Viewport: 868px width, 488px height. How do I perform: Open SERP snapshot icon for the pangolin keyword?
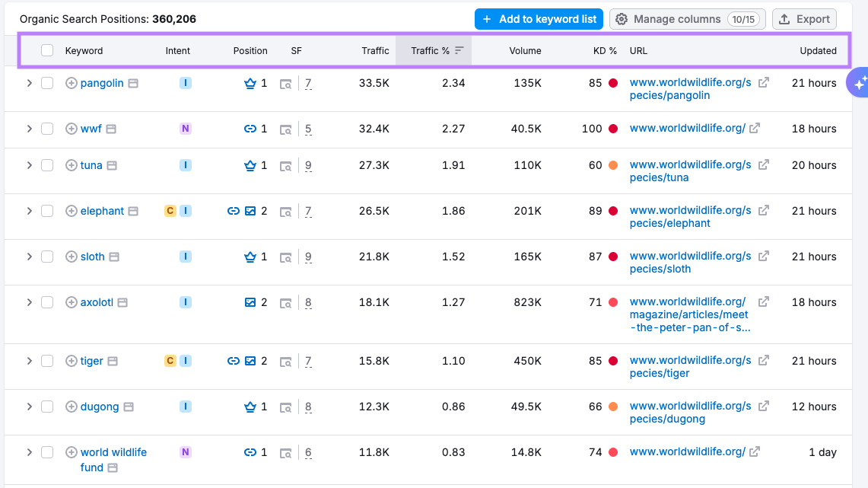pos(286,83)
